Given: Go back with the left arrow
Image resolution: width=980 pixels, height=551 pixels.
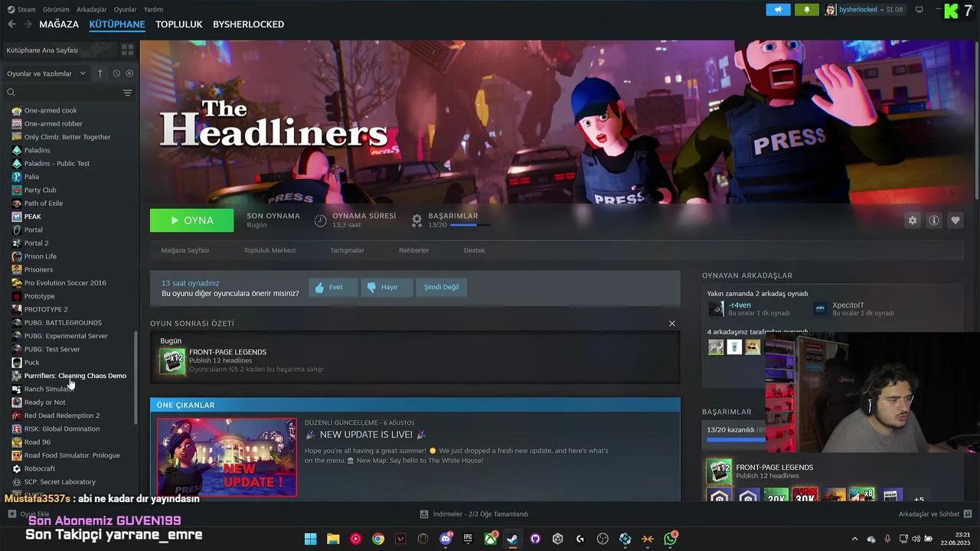Looking at the screenshot, I should [11, 24].
